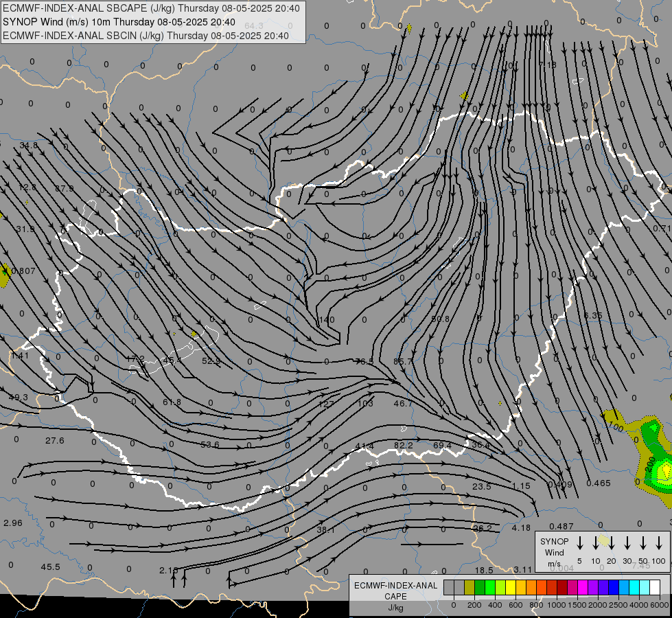Click the 10 m/s wind arrow in SYNOP legend

[595, 543]
